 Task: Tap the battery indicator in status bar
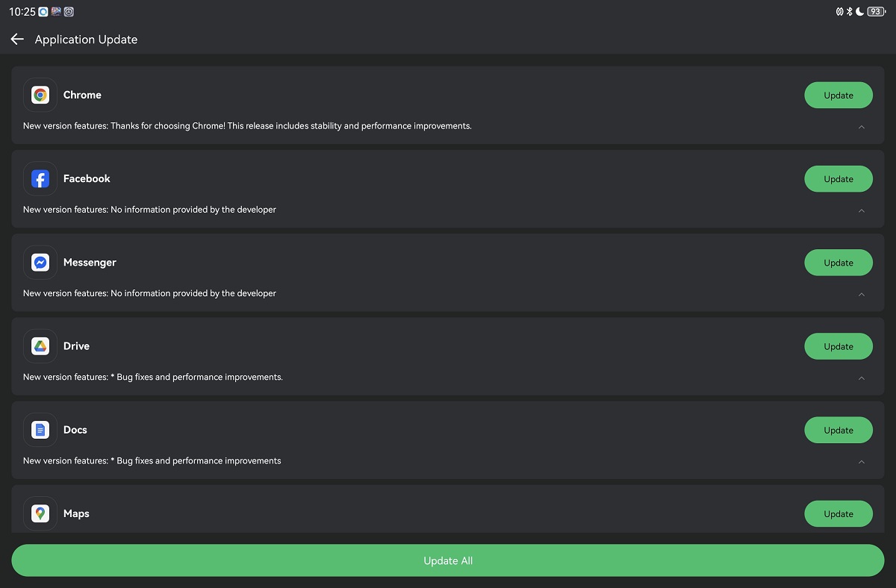[x=877, y=11]
